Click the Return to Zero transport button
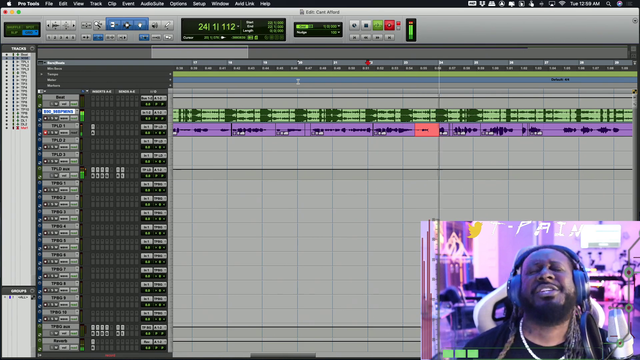 (x=354, y=37)
